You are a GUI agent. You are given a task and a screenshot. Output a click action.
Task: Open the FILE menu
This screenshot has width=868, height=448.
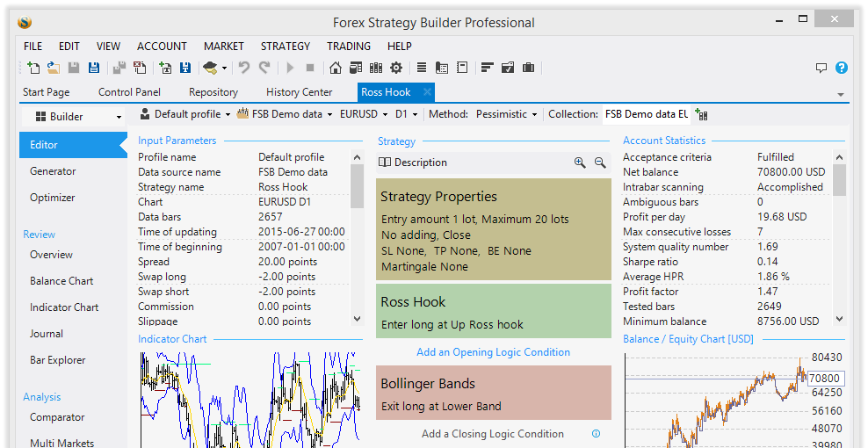pyautogui.click(x=33, y=47)
